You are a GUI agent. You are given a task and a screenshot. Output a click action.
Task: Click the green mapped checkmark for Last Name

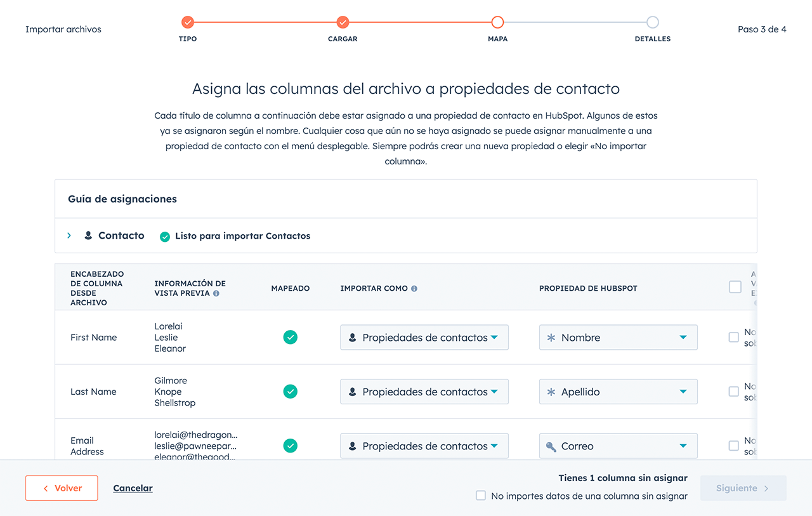coord(291,392)
